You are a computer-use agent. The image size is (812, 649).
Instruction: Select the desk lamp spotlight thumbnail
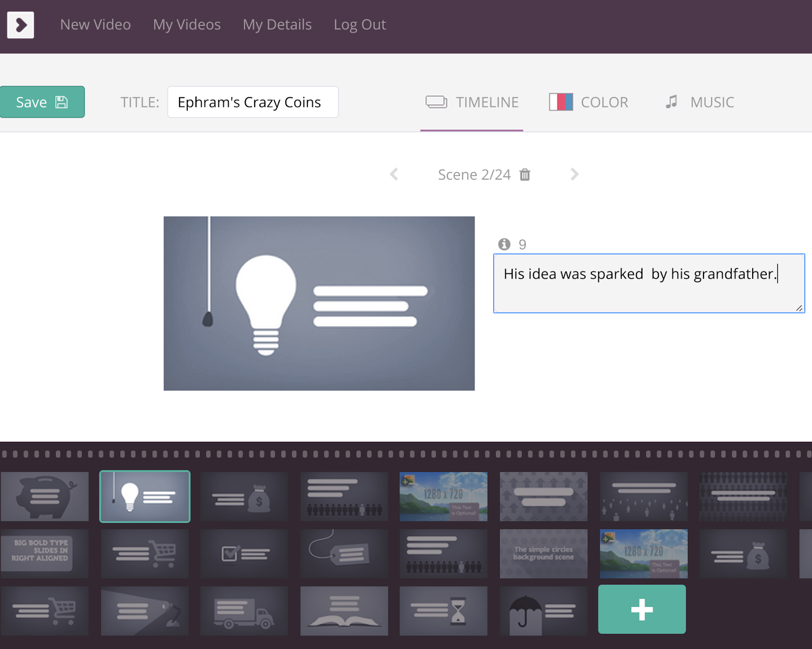145,611
